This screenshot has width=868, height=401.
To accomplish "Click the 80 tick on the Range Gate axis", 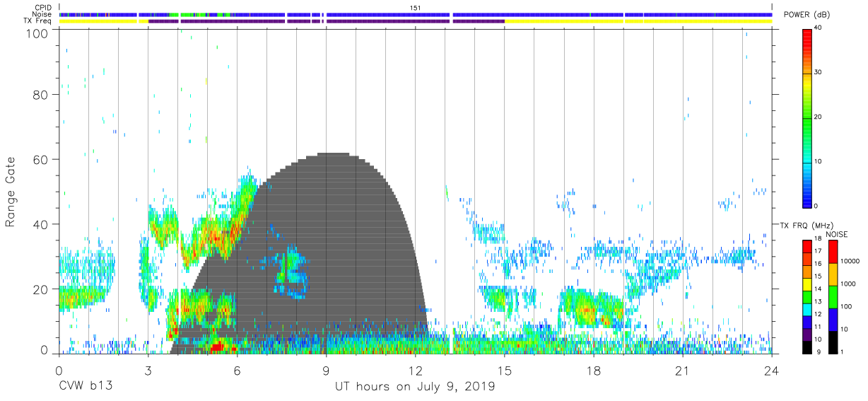I will pyautogui.click(x=41, y=94).
